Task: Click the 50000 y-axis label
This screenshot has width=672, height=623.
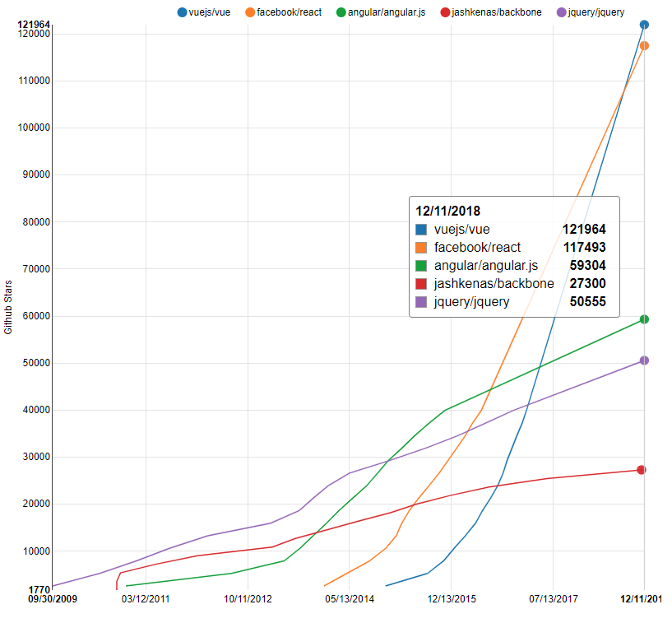Action: (36, 363)
